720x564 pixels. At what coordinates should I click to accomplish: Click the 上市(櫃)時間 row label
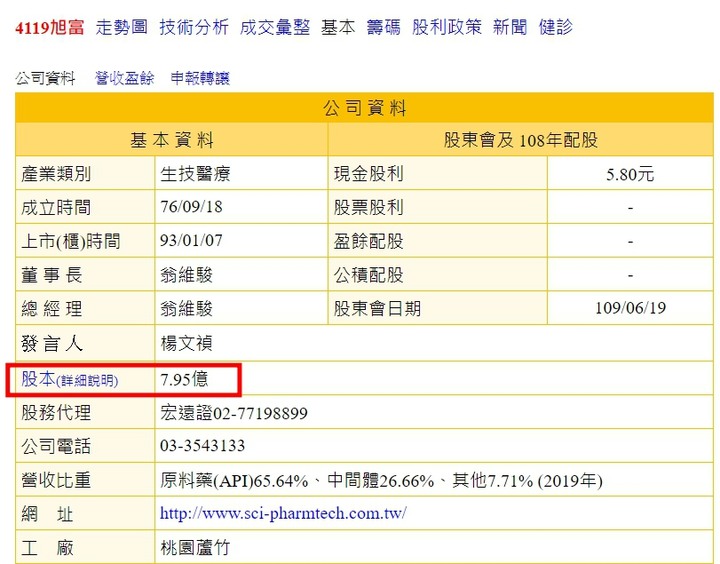71,241
